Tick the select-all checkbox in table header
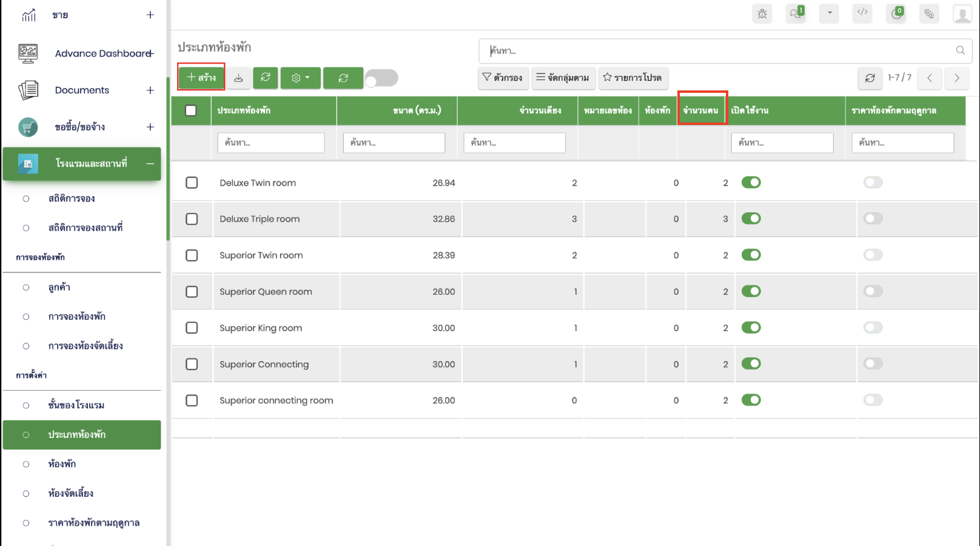Viewport: 980px width, 546px height. click(191, 110)
